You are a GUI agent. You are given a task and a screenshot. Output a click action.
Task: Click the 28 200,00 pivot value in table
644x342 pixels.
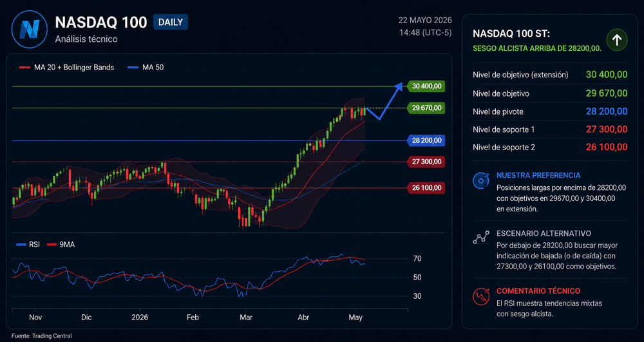(x=607, y=111)
